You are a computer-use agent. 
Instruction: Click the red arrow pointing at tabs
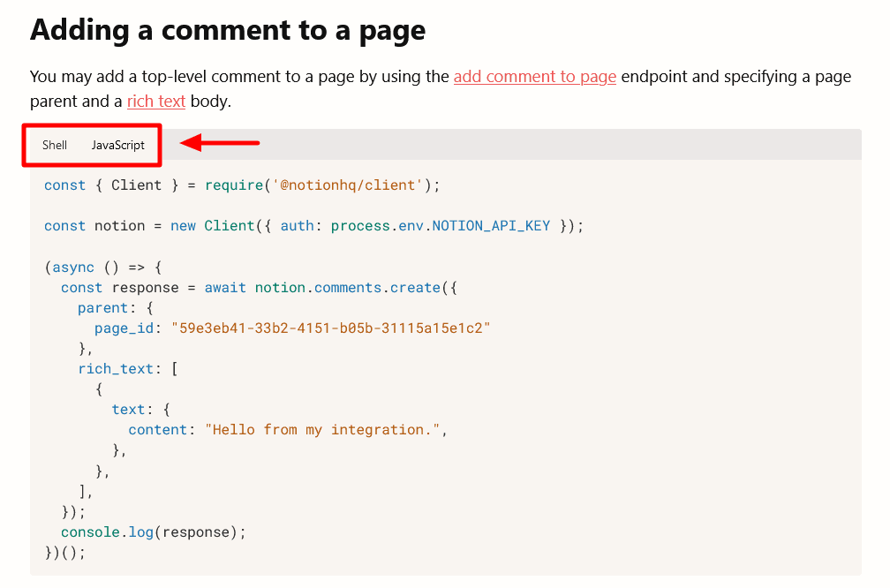[220, 142]
